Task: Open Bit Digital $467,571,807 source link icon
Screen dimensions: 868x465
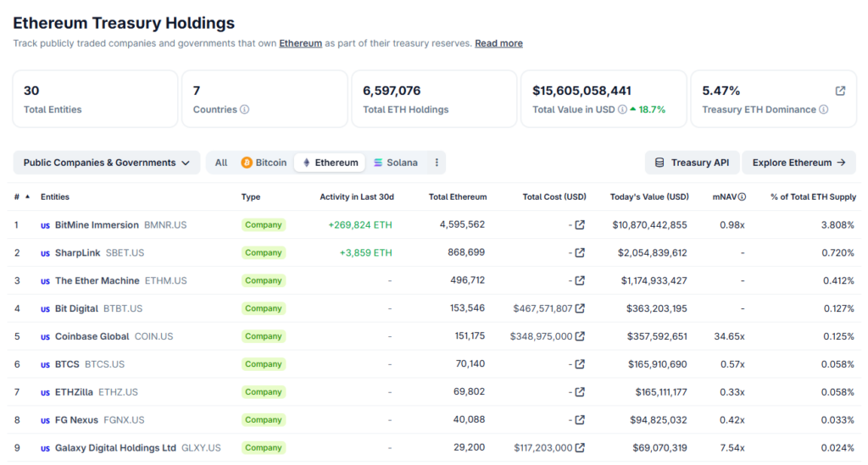Action: pos(580,308)
